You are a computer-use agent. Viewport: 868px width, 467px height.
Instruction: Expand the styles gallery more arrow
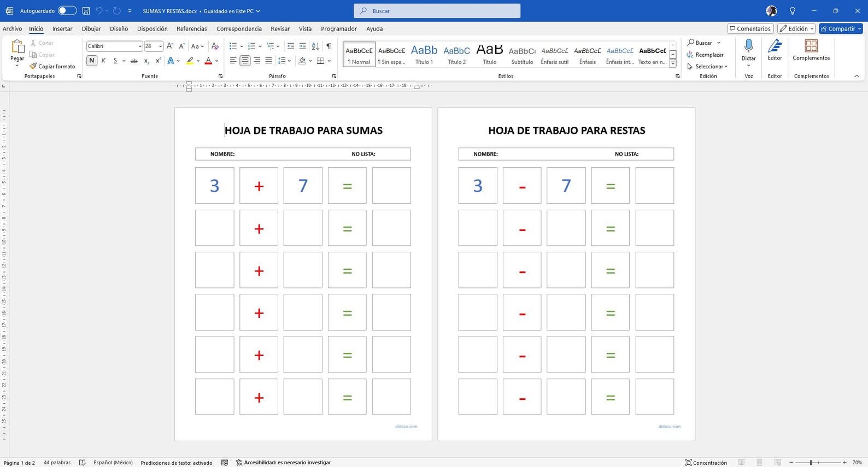click(x=673, y=64)
